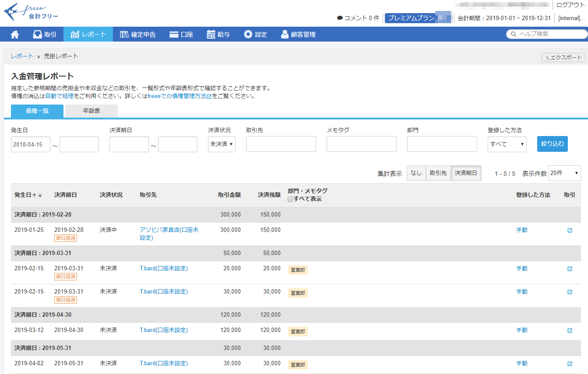Click the 会計期間 date range text

pyautogui.click(x=504, y=18)
